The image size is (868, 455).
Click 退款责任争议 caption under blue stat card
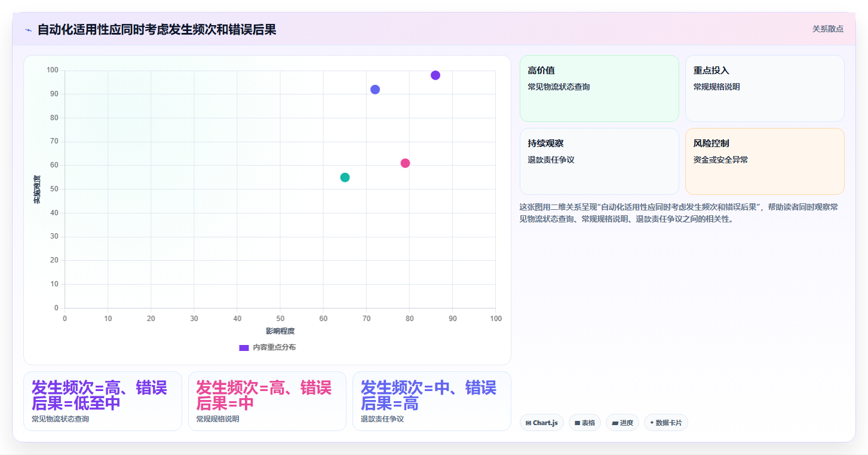382,419
